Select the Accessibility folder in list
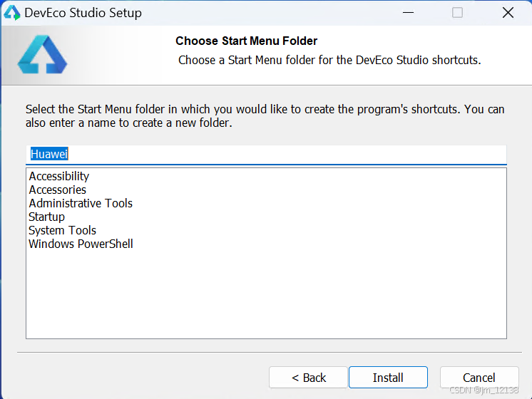532x399 pixels. click(x=58, y=176)
